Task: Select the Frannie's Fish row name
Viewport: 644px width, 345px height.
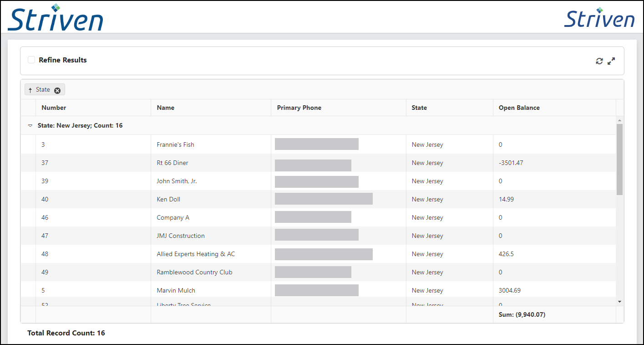Action: click(175, 144)
